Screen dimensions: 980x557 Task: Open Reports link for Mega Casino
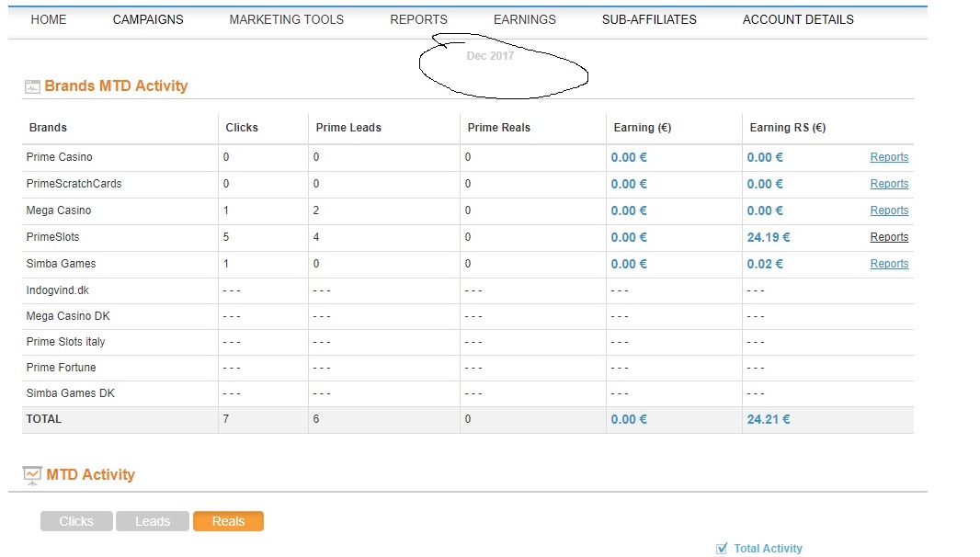[x=889, y=210]
